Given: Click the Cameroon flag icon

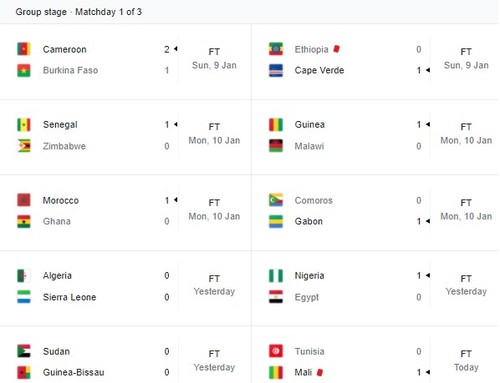Looking at the screenshot, I should [24, 49].
